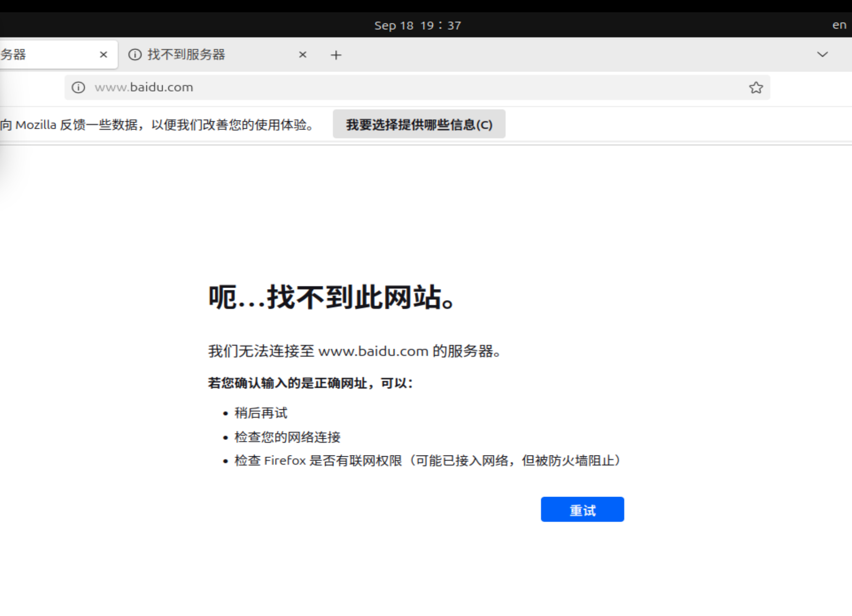This screenshot has height=616, width=852.
Task: Close the leftmost partially visible tab
Action: click(103, 55)
